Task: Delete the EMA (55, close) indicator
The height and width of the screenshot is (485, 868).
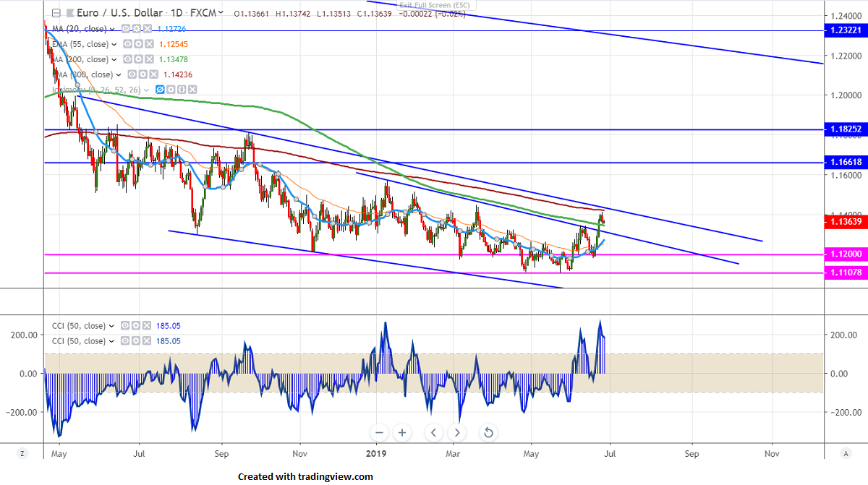Action: coord(149,44)
